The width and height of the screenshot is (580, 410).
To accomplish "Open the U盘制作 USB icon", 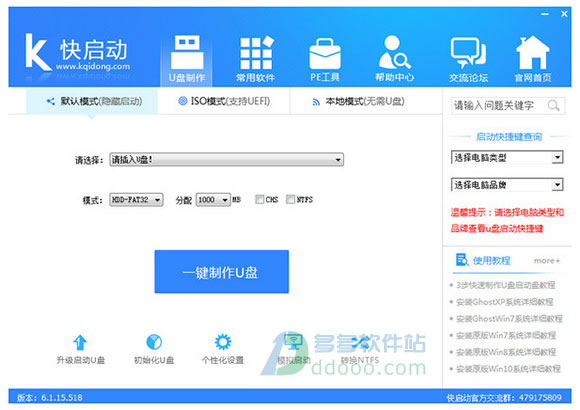I will coord(187,52).
